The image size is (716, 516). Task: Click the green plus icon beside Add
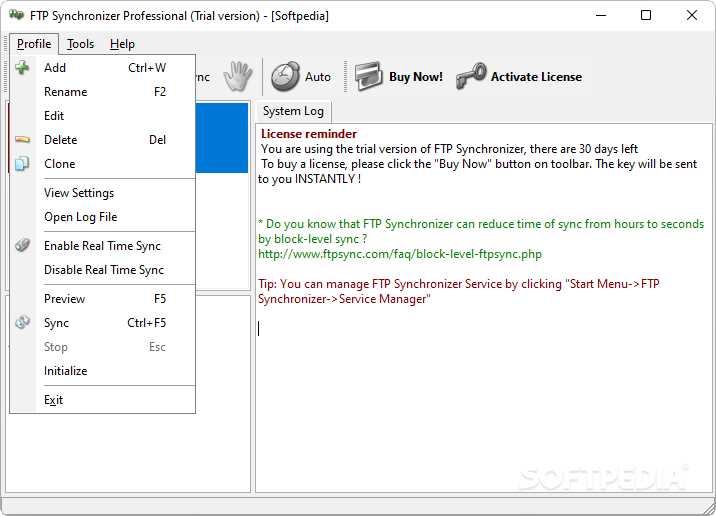(x=22, y=68)
